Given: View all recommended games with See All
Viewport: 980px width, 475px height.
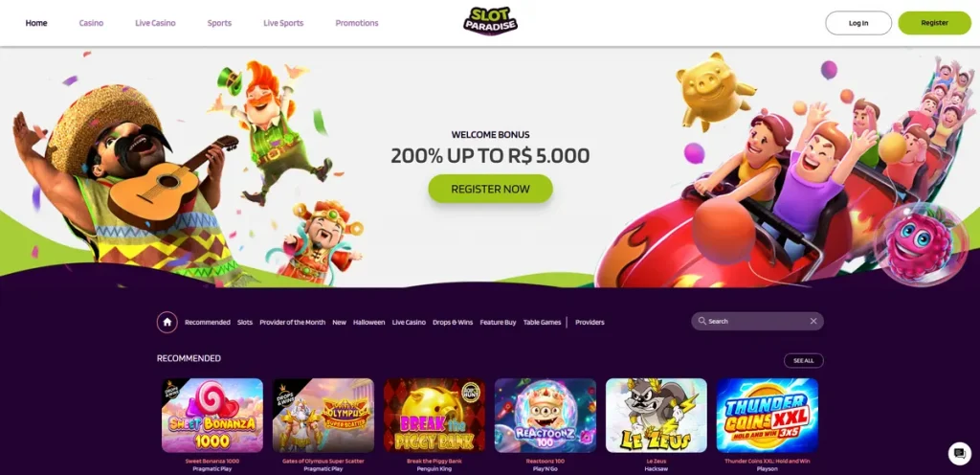Looking at the screenshot, I should (804, 361).
